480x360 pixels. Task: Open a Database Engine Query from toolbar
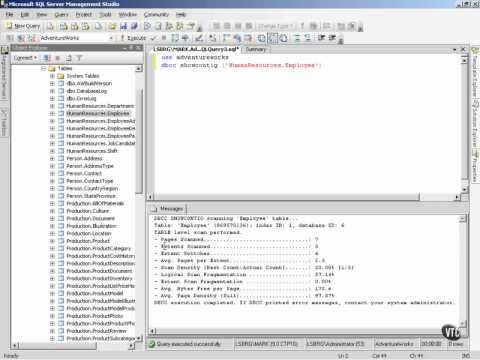point(50,26)
